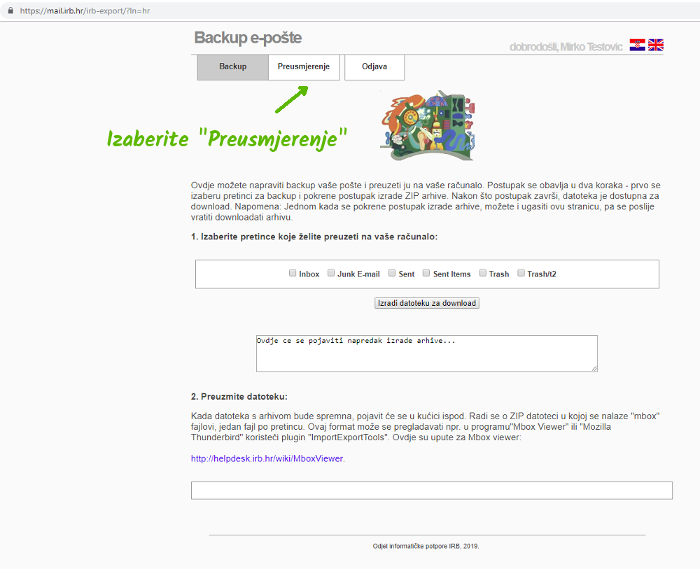
Task: Click inside the archive progress text area
Action: 427,353
